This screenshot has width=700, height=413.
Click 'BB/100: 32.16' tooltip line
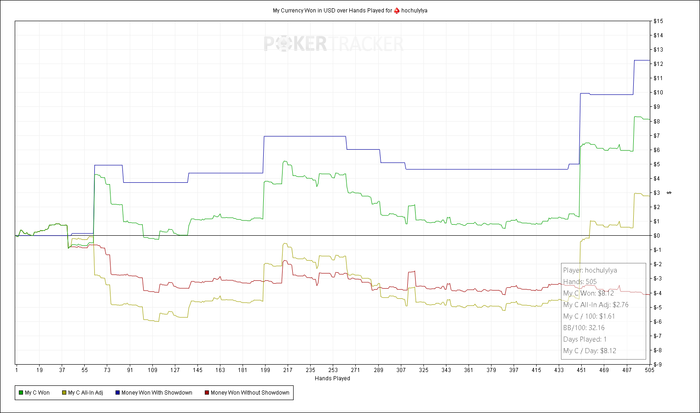click(x=583, y=328)
